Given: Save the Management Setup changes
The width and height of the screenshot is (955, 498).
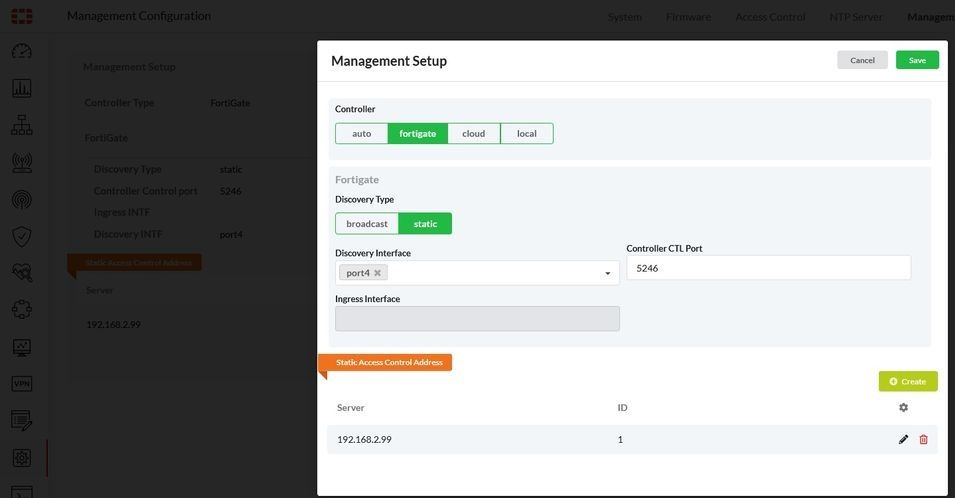Looking at the screenshot, I should click(x=917, y=60).
